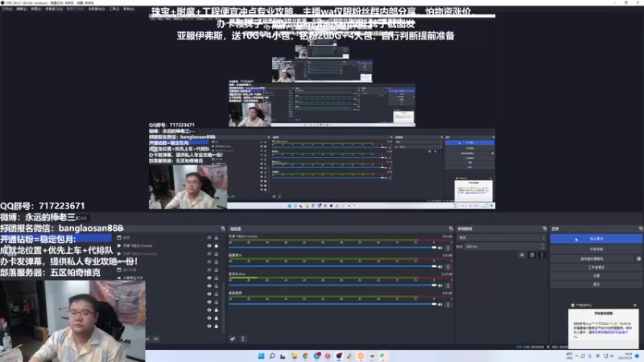The height and width of the screenshot is (362, 644).
Task: Open the 编辑 (Edit) menu
Action: tap(22, 9)
